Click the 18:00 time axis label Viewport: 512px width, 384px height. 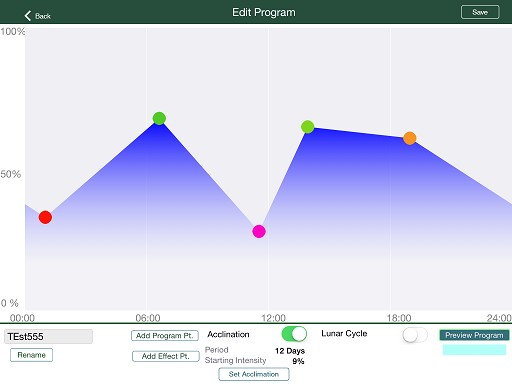(x=399, y=318)
